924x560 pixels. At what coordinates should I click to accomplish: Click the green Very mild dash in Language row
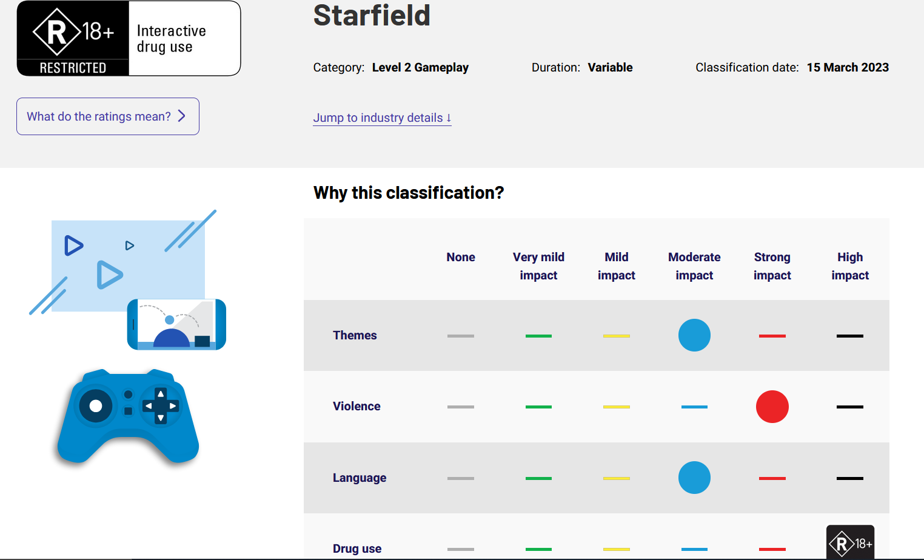click(538, 478)
